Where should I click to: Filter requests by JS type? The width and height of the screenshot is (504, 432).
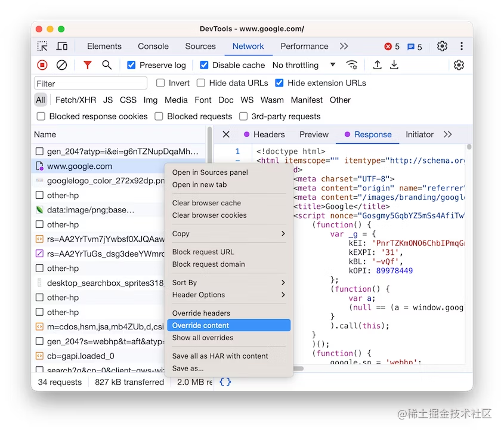point(108,100)
